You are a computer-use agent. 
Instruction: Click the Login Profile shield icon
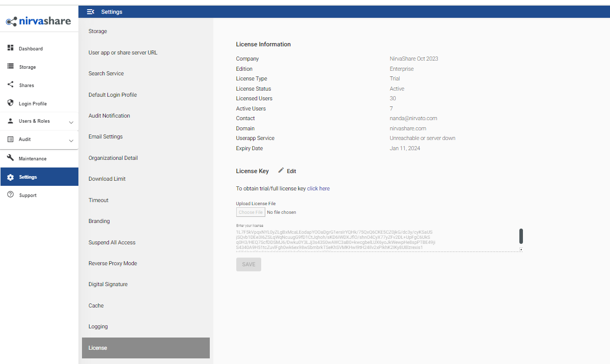(11, 103)
